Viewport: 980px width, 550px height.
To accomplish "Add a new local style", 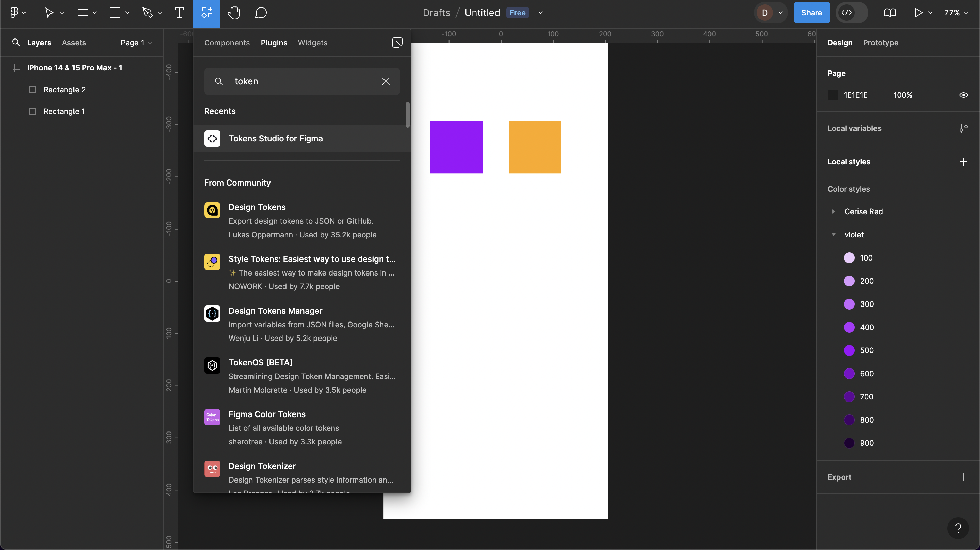I will click(x=963, y=162).
